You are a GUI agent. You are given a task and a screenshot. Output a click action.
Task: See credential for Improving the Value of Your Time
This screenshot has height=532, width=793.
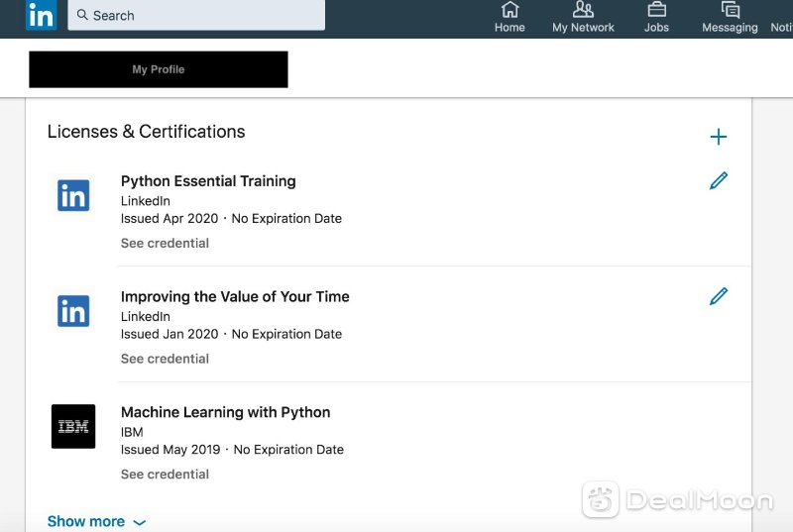point(165,359)
